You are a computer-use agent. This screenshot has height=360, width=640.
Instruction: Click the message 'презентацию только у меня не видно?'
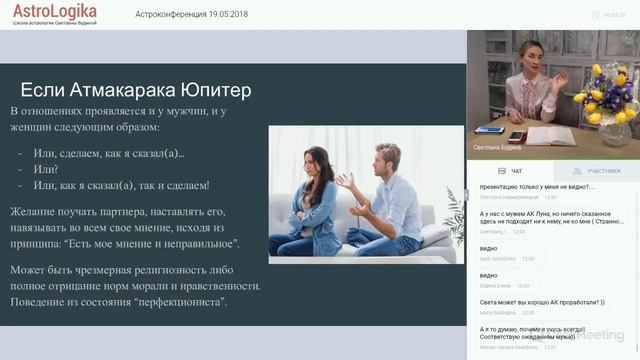[x=537, y=187]
